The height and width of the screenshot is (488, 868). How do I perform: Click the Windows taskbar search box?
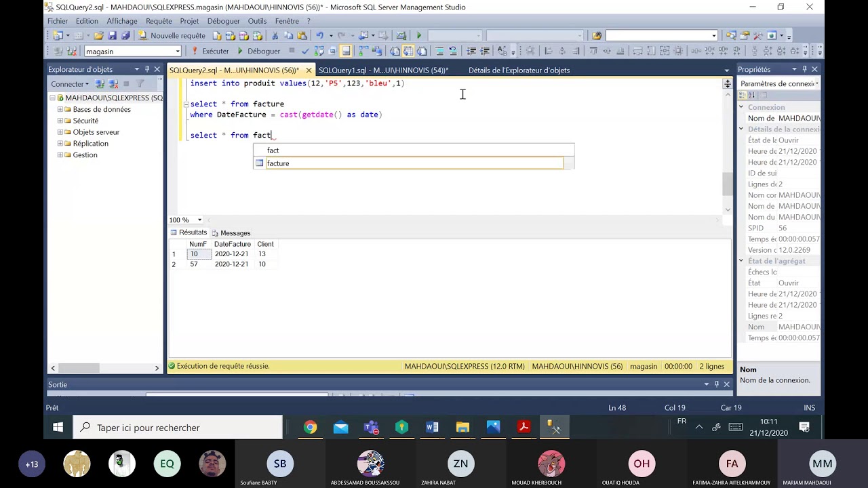[178, 428]
